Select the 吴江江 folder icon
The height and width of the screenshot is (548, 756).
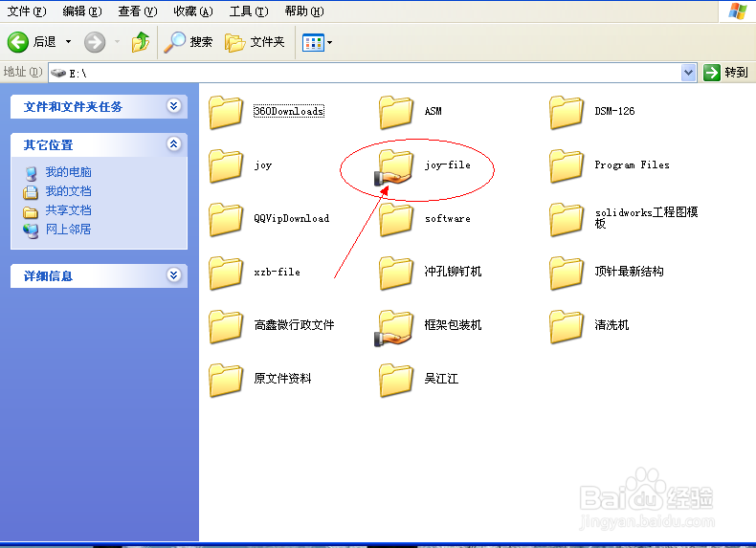[396, 380]
